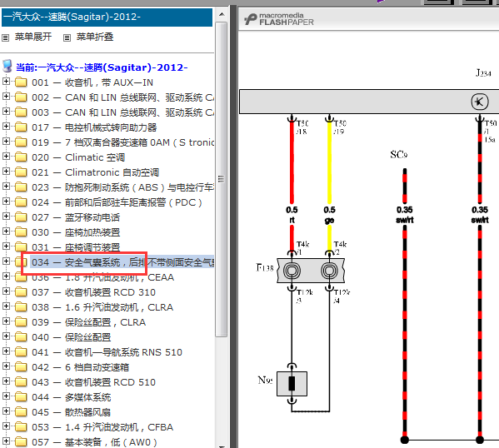
Task: Click the yellow 0.5 ge wire
Action: click(329, 162)
